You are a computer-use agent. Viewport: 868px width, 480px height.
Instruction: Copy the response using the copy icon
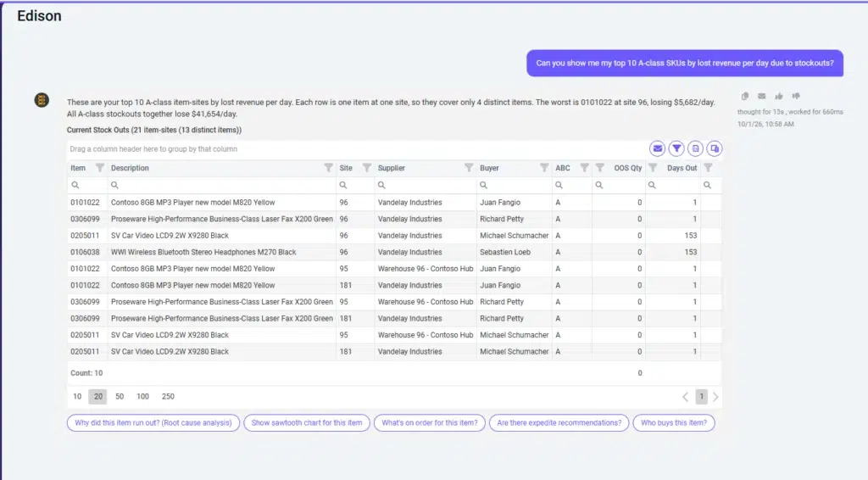tap(745, 97)
